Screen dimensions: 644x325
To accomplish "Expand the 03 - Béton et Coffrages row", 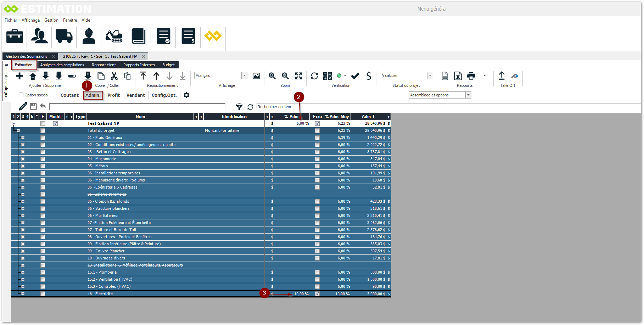I will click(x=23, y=152).
